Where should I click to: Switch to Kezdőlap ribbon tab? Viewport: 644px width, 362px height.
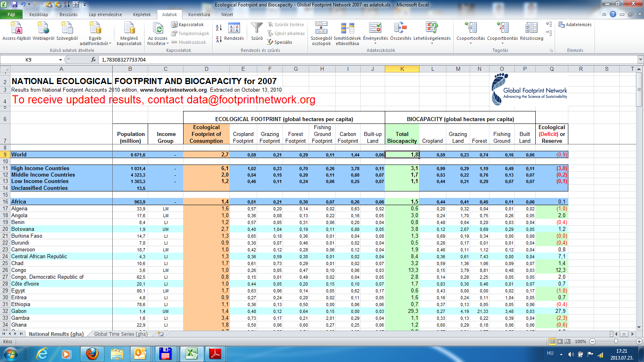click(39, 14)
